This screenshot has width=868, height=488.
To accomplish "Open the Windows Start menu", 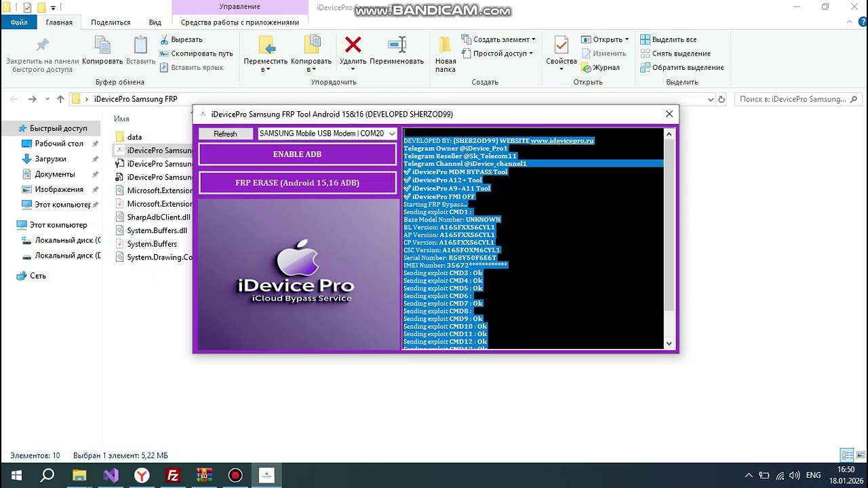I will [x=16, y=475].
